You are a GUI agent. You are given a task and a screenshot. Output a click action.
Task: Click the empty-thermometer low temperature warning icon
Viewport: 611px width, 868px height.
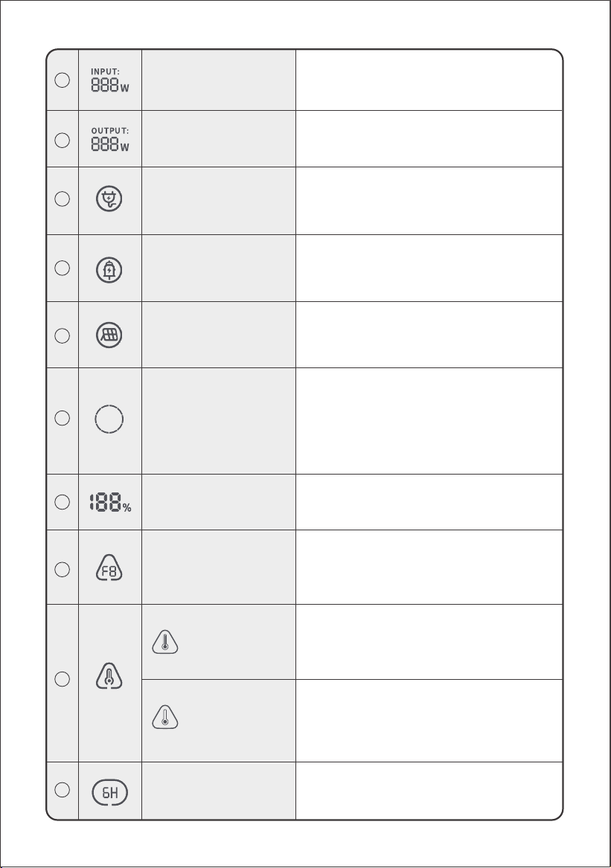pos(165,718)
